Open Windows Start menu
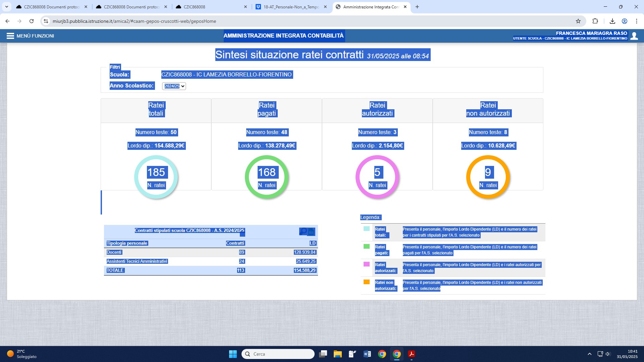Screen dimensions: 644x362 [x=233, y=354]
